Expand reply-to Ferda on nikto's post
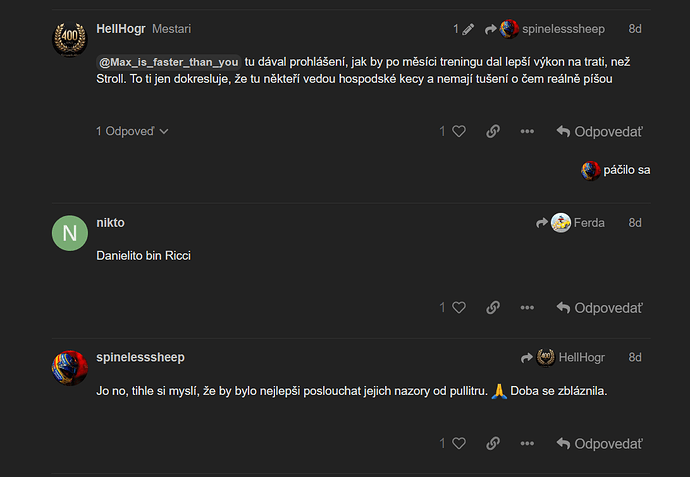 (570, 222)
